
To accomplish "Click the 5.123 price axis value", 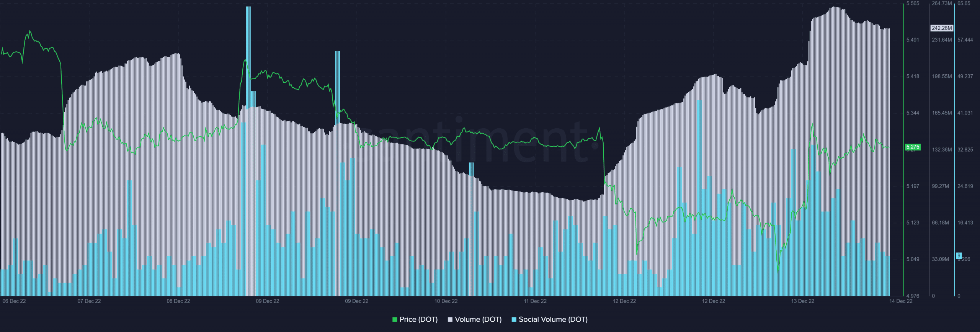I will (913, 223).
